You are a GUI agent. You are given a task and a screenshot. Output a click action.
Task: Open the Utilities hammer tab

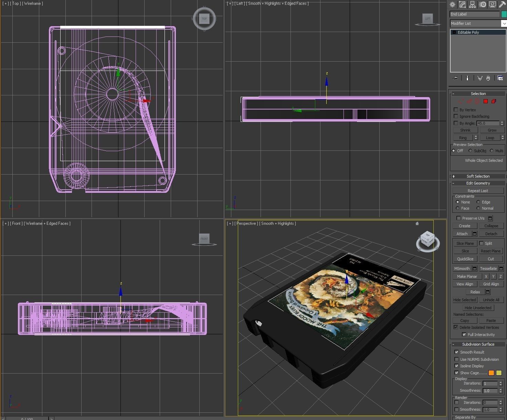pyautogui.click(x=502, y=4)
